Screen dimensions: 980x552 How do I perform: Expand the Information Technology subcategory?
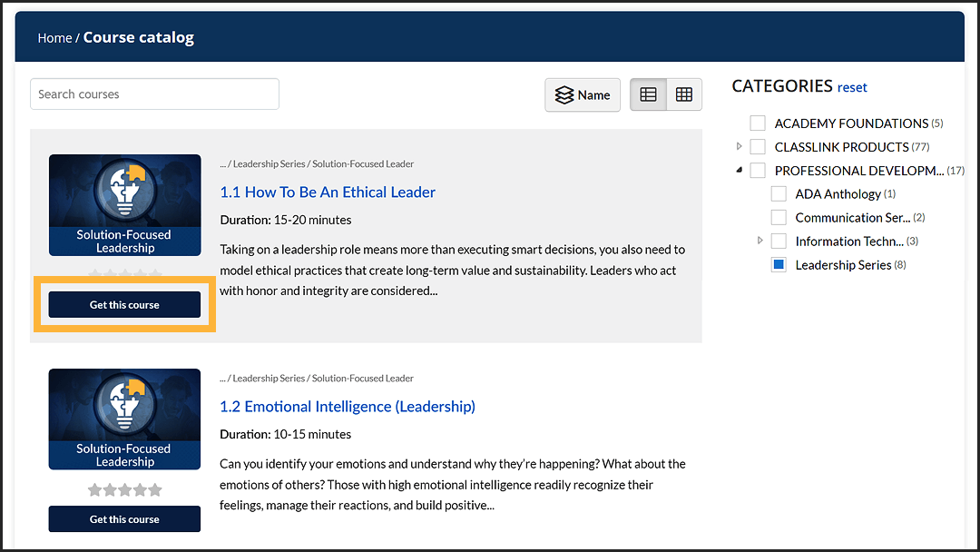coord(759,241)
